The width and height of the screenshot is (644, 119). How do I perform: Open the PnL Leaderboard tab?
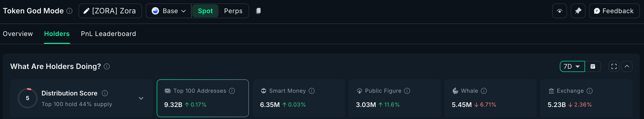pos(108,34)
